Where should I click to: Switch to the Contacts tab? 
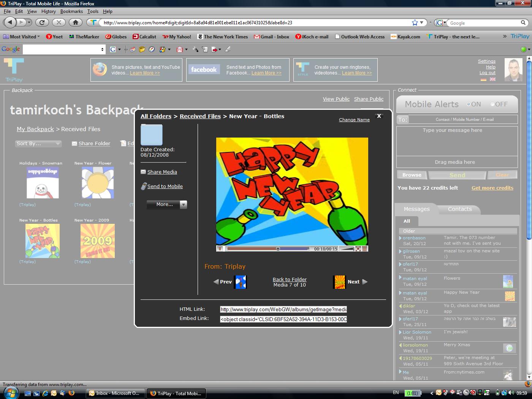pyautogui.click(x=460, y=209)
